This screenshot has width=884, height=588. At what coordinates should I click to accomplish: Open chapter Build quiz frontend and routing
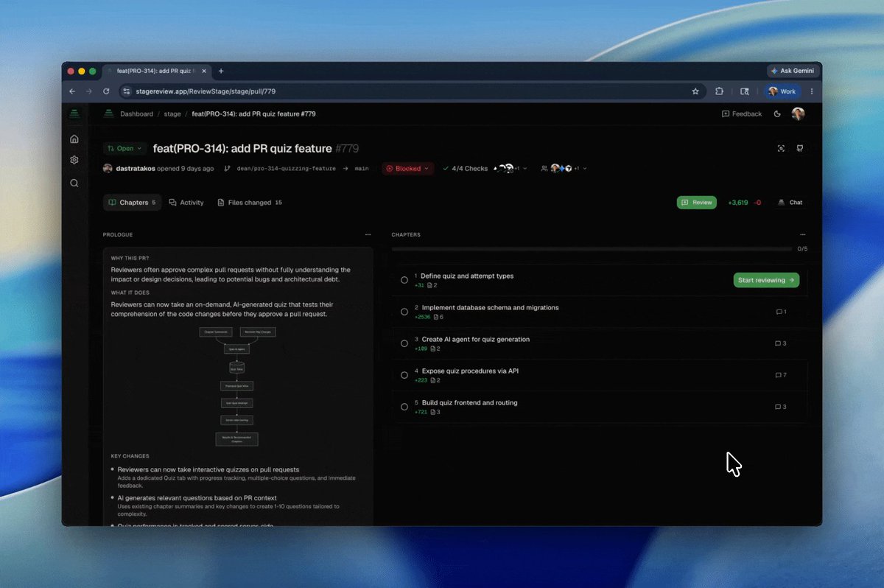pyautogui.click(x=470, y=402)
